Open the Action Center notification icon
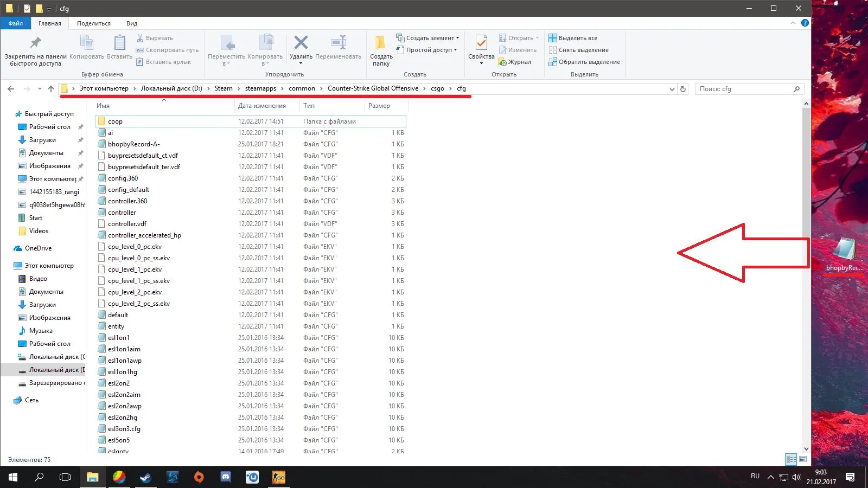The image size is (868, 488). (850, 477)
